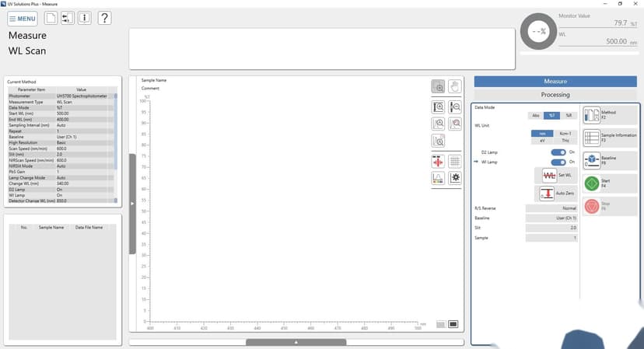Open Sample Information F3
Viewport: 644px width, 349px height.
click(x=611, y=138)
